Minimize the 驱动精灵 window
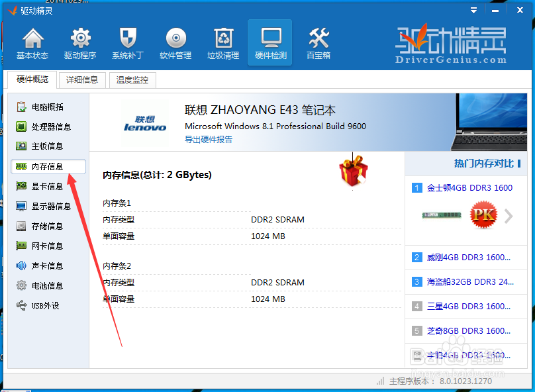Image resolution: width=535 pixels, height=392 pixels. (x=495, y=11)
